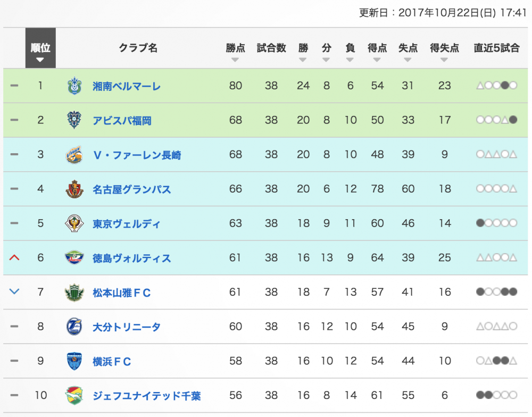
Task: Click the JEF United Chiba crest
Action: coord(74,395)
